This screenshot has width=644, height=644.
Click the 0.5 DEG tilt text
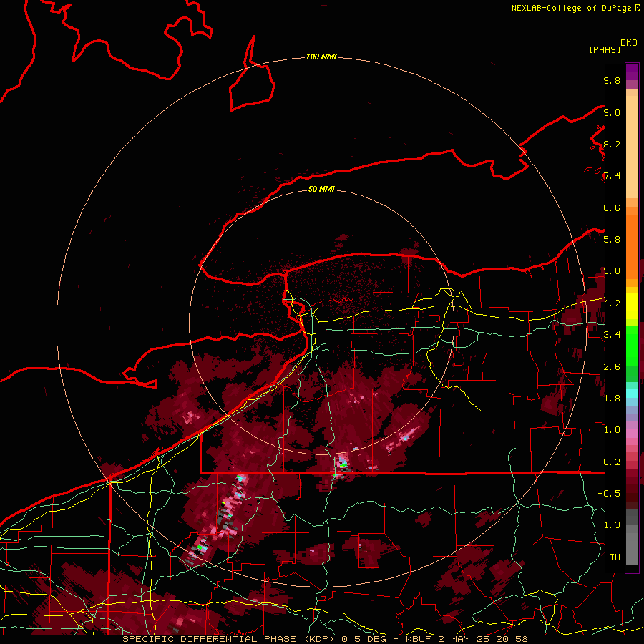click(366, 639)
